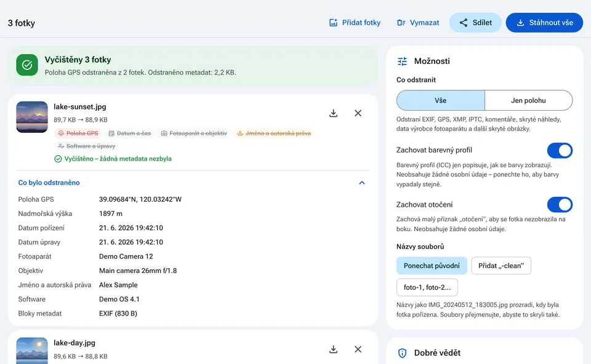Click the altitude value 1897 m

[x=111, y=214]
